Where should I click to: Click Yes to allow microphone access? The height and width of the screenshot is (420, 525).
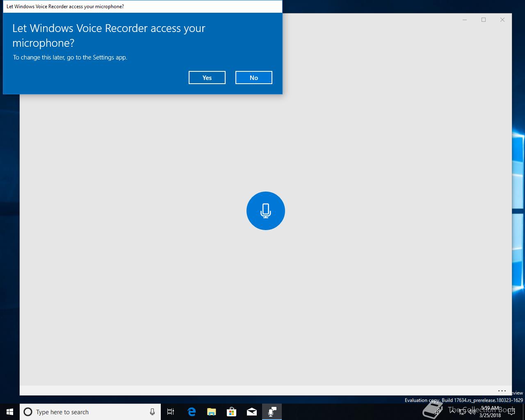pos(207,78)
